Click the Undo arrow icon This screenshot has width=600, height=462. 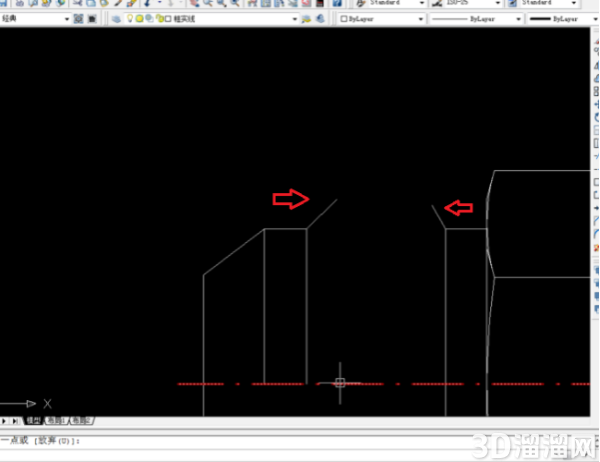148,3
